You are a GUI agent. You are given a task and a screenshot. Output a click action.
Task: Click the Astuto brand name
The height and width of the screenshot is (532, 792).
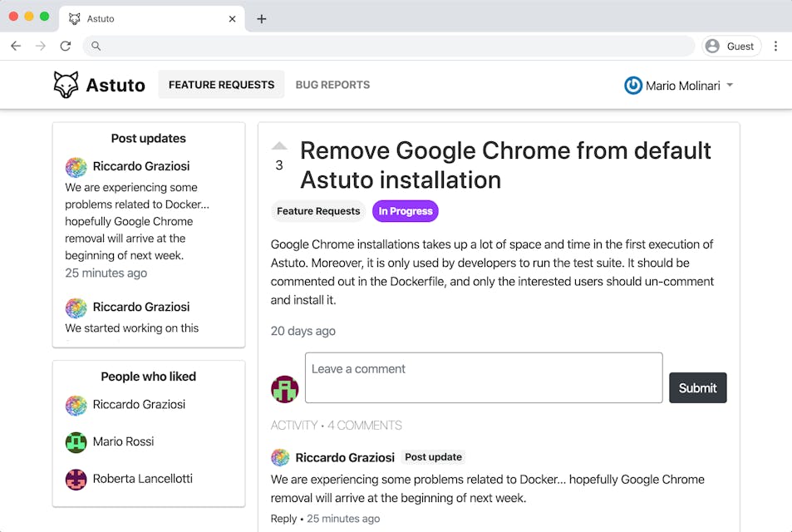click(x=116, y=85)
